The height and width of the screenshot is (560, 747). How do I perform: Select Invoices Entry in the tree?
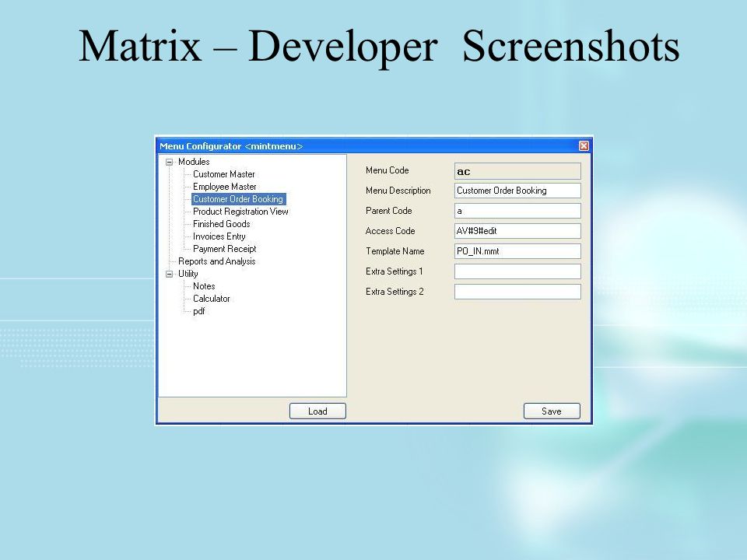tap(219, 236)
